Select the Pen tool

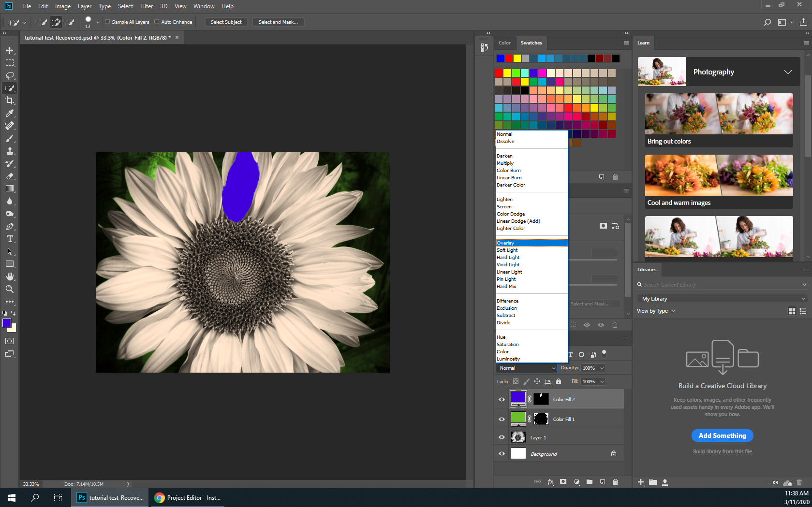(x=10, y=226)
